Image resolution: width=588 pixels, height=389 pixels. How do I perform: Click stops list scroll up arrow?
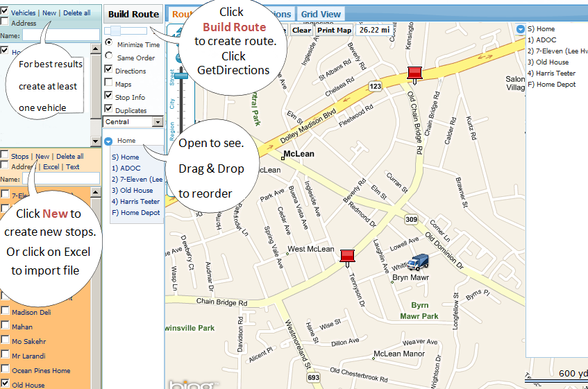(96, 193)
